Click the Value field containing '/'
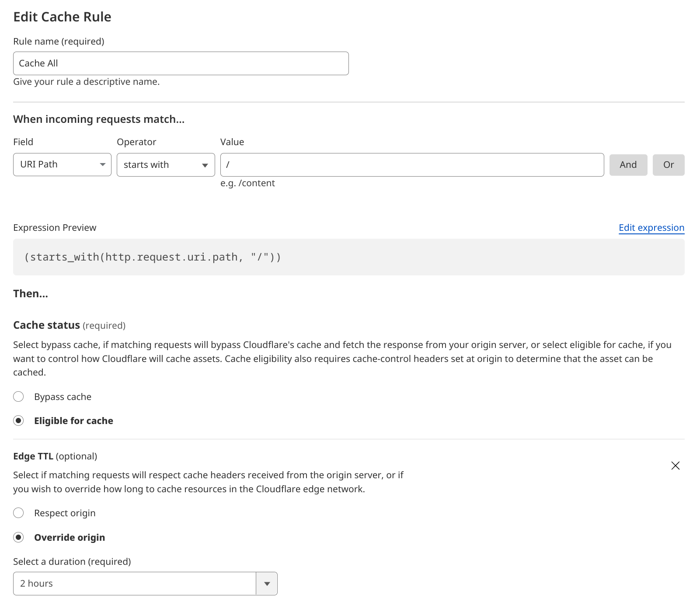700x605 pixels. coord(413,165)
